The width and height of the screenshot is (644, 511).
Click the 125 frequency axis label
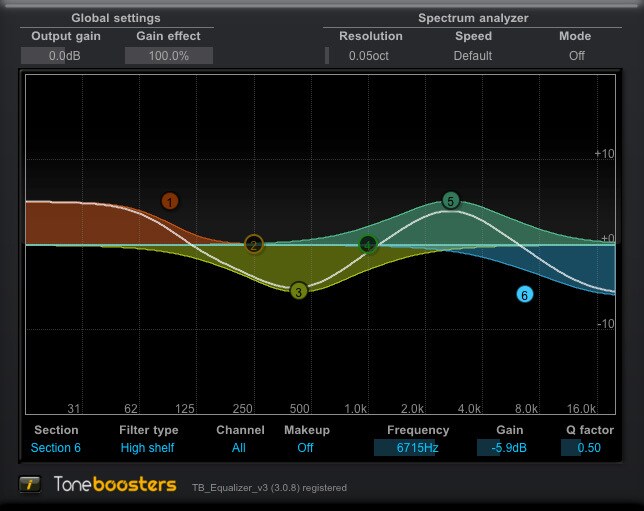point(185,409)
